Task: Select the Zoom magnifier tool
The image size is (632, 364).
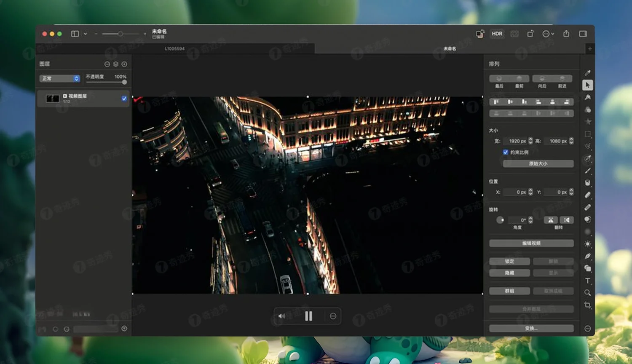Action: tap(588, 292)
